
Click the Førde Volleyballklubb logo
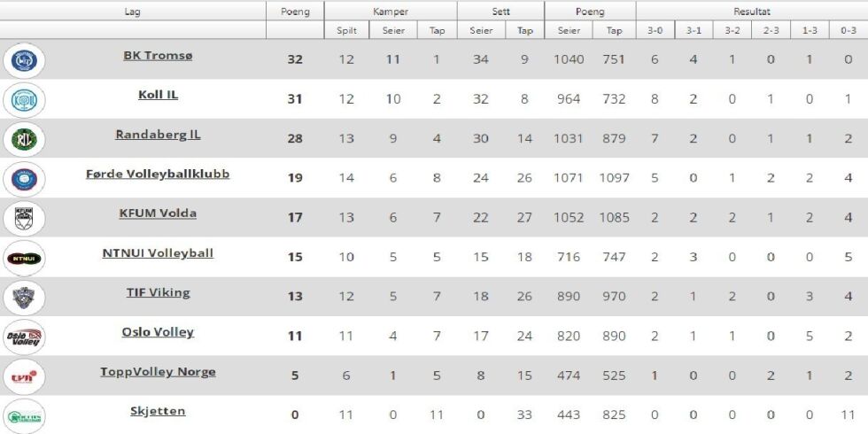(24, 179)
